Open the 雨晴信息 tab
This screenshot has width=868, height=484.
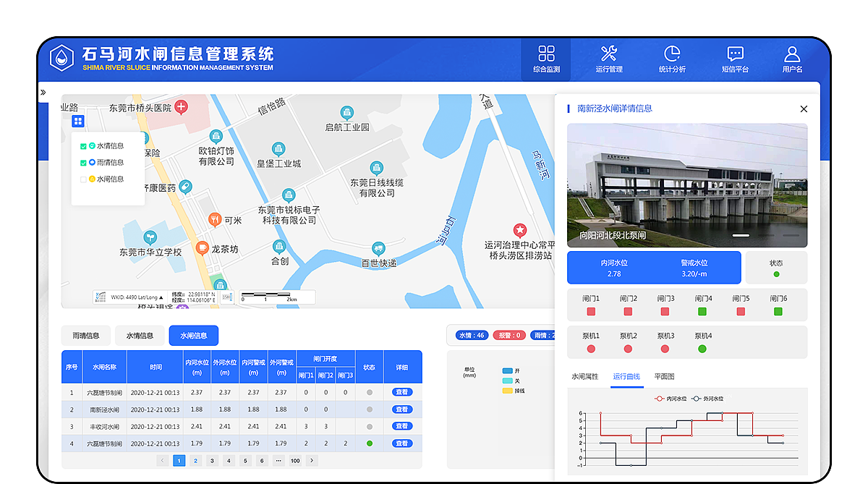point(87,335)
